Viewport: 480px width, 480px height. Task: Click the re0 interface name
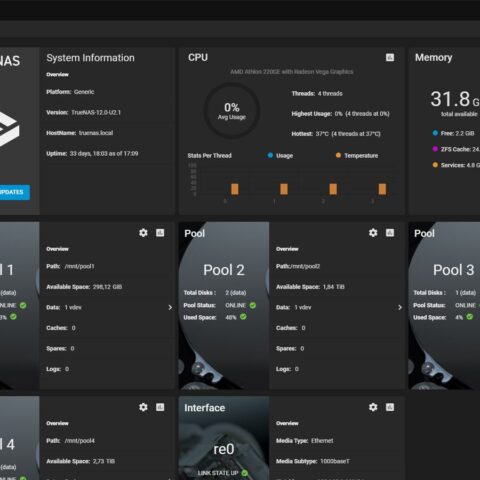click(224, 449)
